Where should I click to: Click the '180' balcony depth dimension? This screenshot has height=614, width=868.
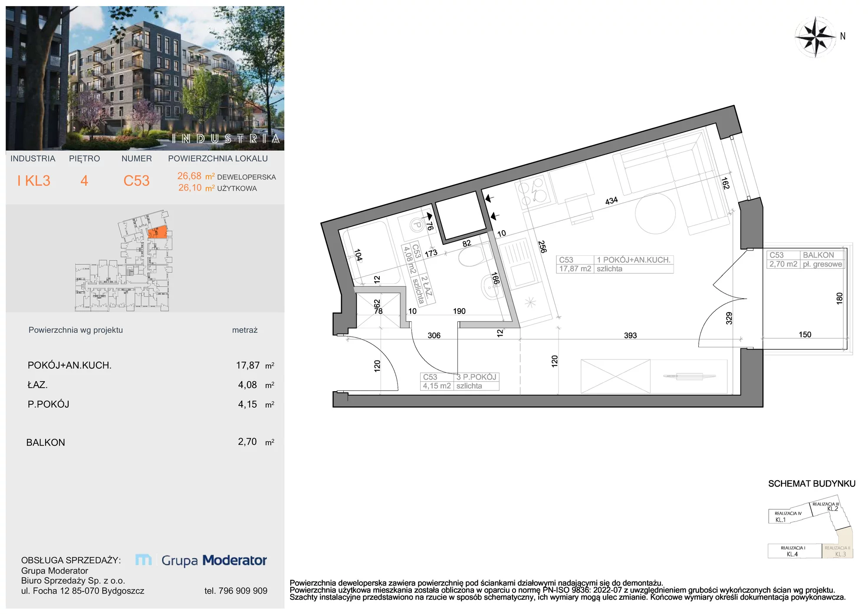(x=839, y=298)
